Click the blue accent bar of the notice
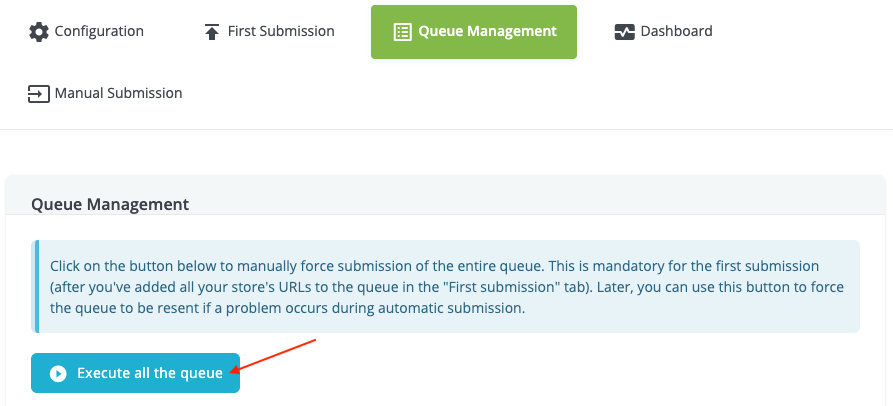 (37, 286)
